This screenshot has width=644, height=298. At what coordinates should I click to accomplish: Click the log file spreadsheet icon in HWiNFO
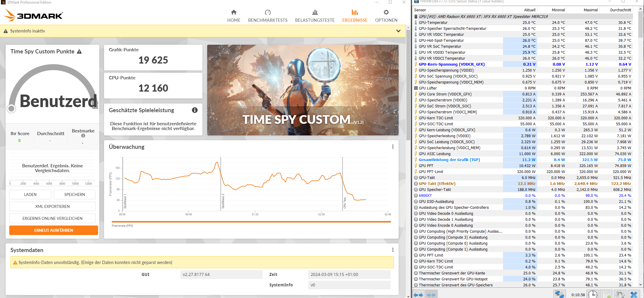click(x=606, y=294)
